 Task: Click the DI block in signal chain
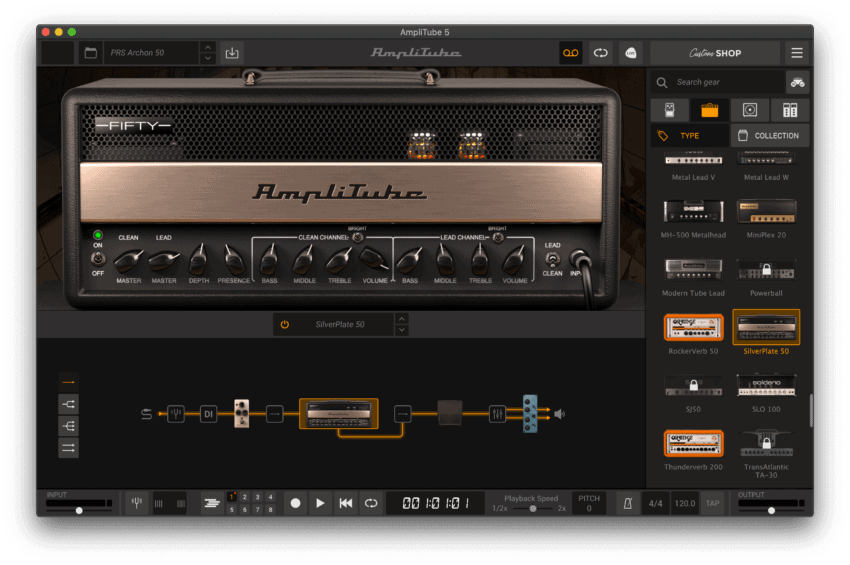click(208, 414)
